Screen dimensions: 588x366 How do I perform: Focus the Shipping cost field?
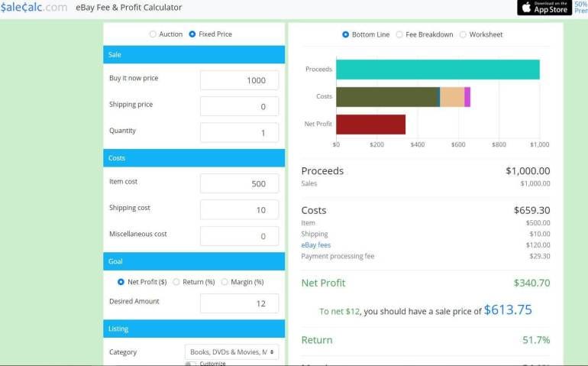pyautogui.click(x=239, y=210)
